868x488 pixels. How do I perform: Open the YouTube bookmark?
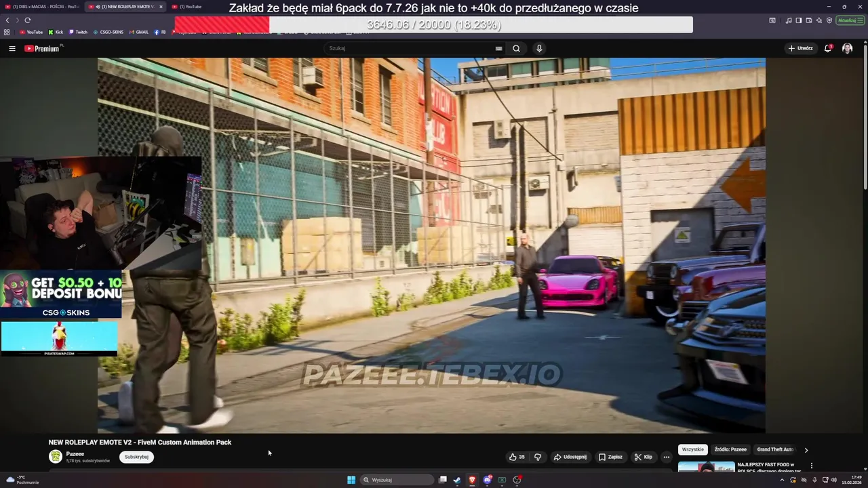pyautogui.click(x=31, y=32)
